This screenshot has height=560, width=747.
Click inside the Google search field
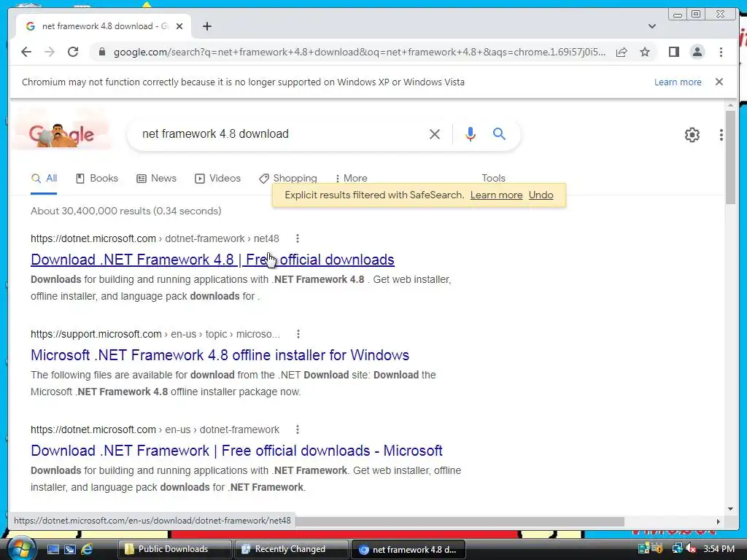pyautogui.click(x=281, y=134)
